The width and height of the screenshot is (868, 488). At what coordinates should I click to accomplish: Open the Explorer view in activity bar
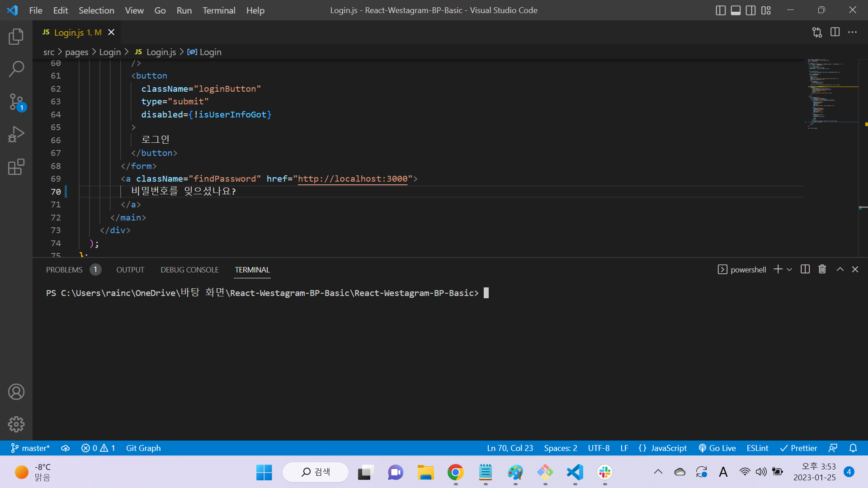[16, 37]
